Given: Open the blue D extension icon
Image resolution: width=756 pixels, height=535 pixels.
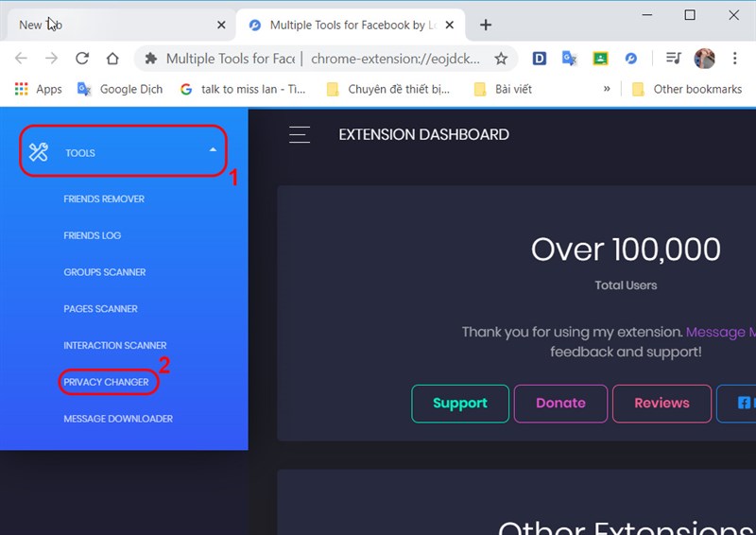Looking at the screenshot, I should pyautogui.click(x=539, y=59).
